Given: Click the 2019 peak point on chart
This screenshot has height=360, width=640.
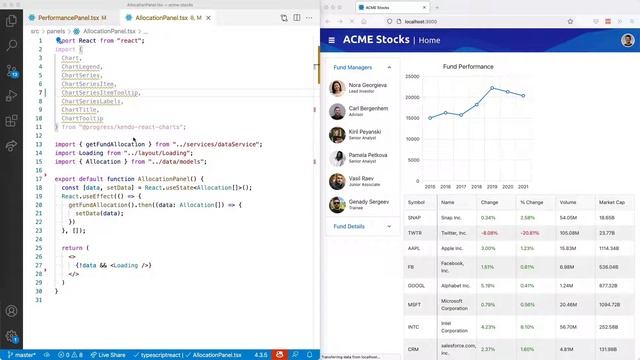Looking at the screenshot, I should pos(492,88).
